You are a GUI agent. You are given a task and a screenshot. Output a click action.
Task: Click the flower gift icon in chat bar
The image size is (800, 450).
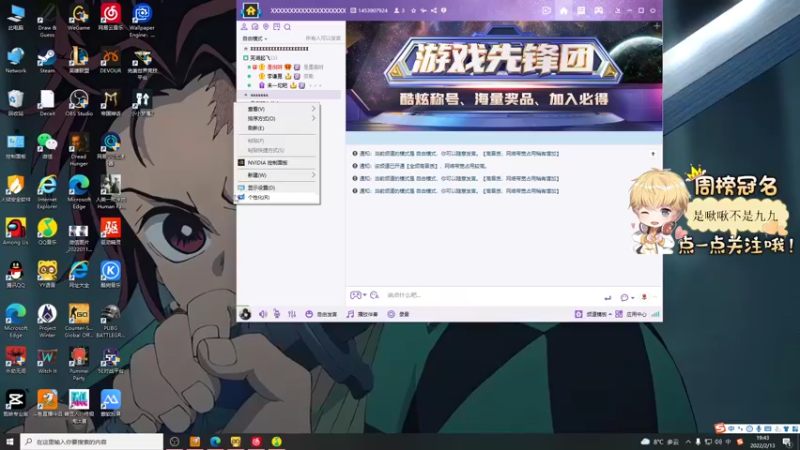644,297
